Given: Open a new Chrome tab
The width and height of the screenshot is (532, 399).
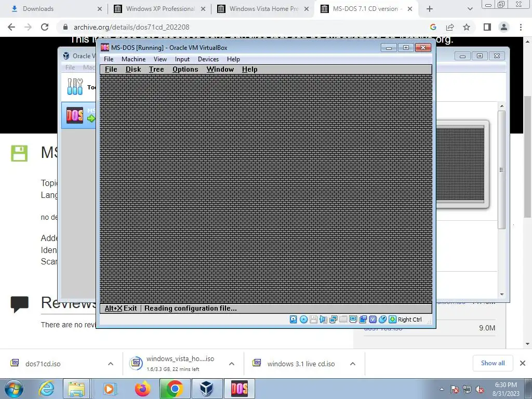Looking at the screenshot, I should point(430,9).
